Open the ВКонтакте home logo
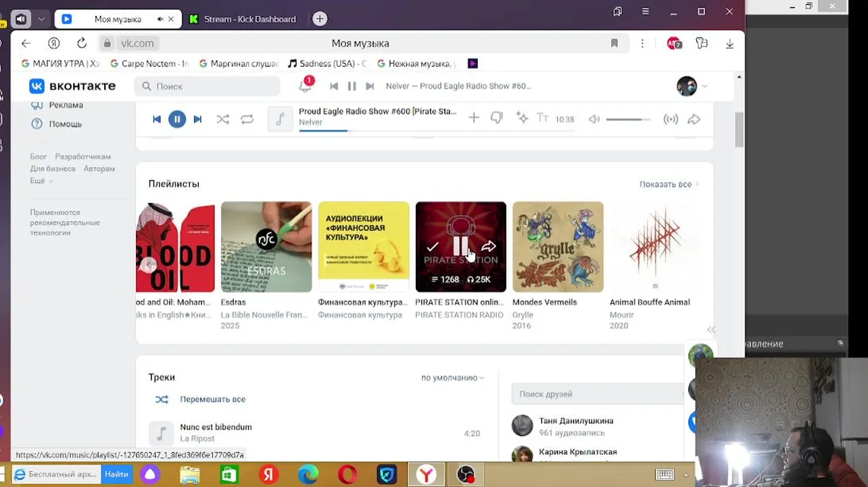The width and height of the screenshot is (868, 487). (72, 86)
